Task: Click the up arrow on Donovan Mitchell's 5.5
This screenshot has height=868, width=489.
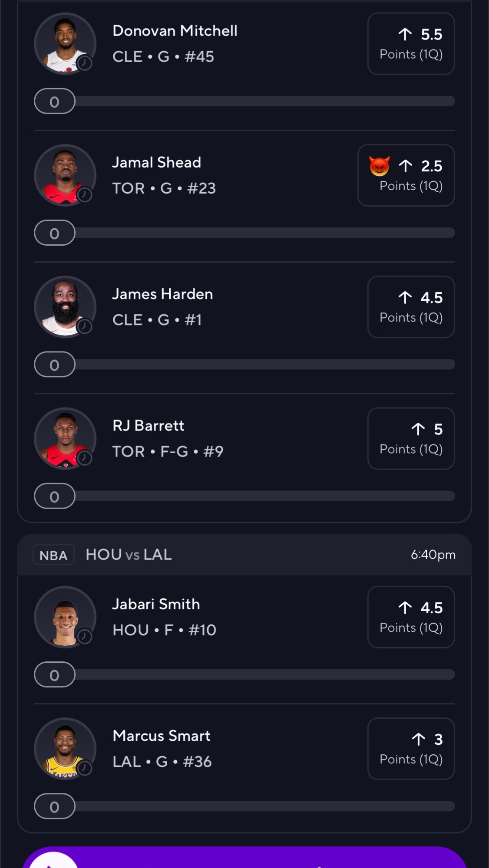Action: 405,34
